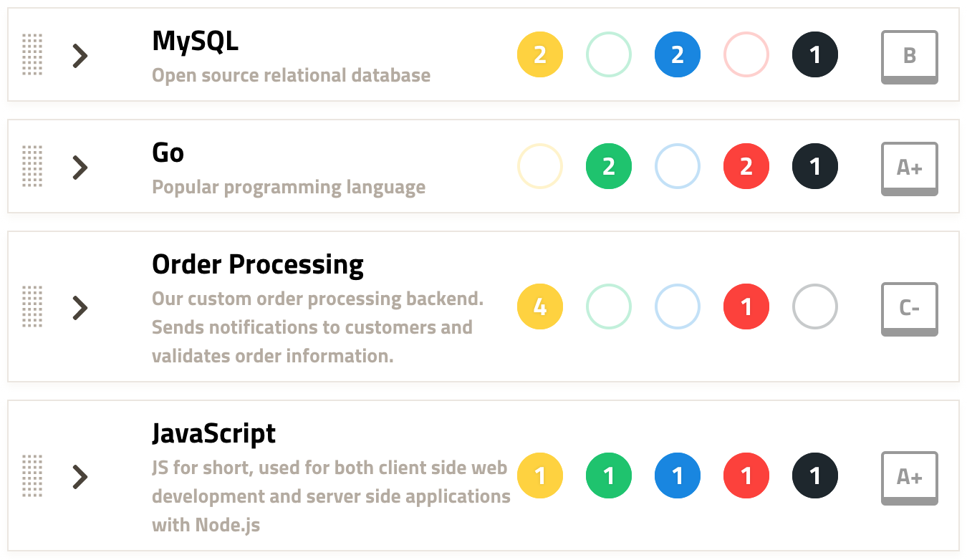Click Order Processing yellow circle showing 4

coord(540,306)
